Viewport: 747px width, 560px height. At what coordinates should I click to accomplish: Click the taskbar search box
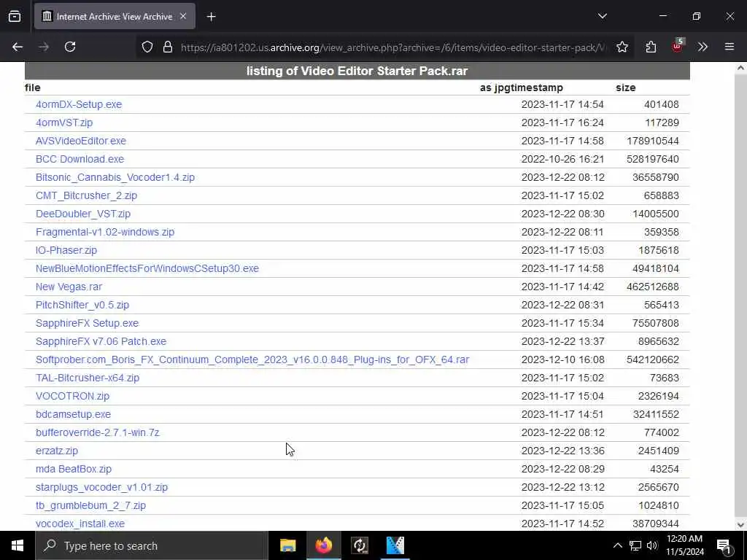pyautogui.click(x=152, y=545)
